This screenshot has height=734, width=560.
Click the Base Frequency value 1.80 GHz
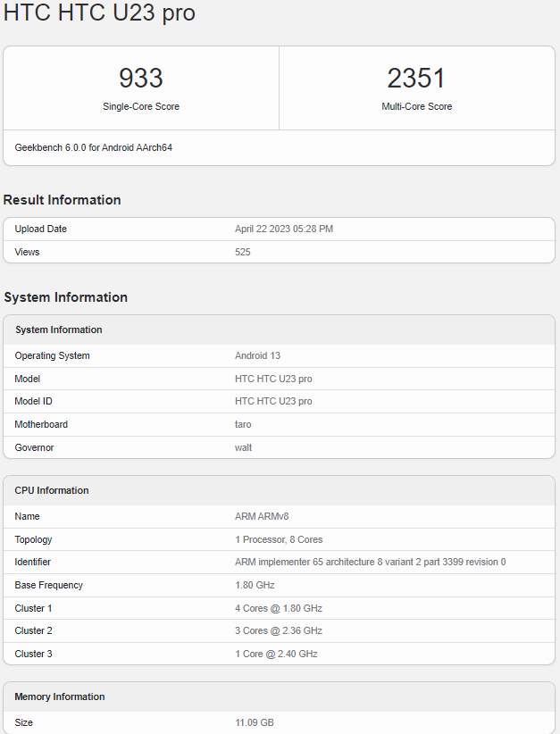coord(255,586)
